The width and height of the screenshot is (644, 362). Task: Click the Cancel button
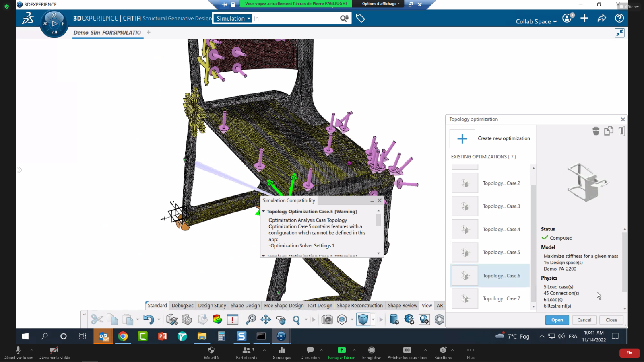pyautogui.click(x=584, y=320)
